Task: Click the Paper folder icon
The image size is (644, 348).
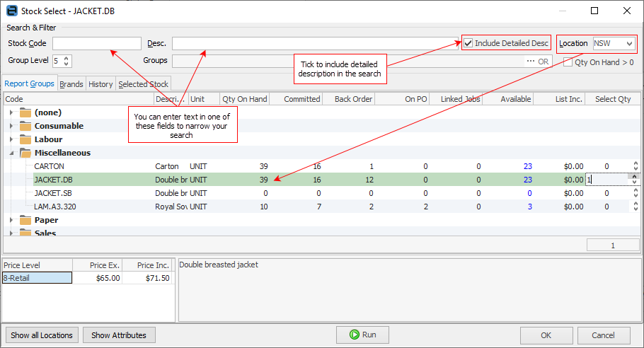Action: point(25,221)
